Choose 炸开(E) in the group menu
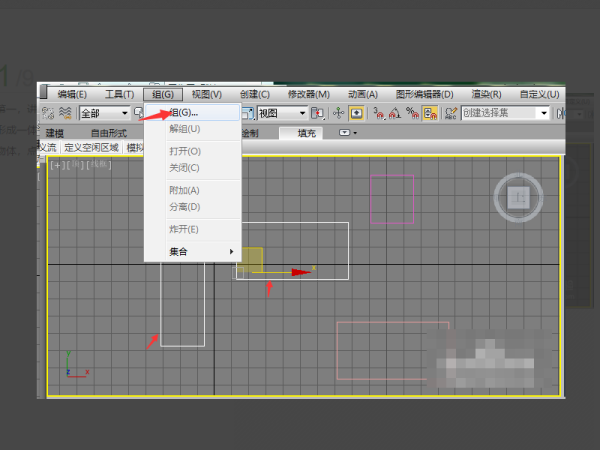This screenshot has width=600, height=450. (x=192, y=229)
